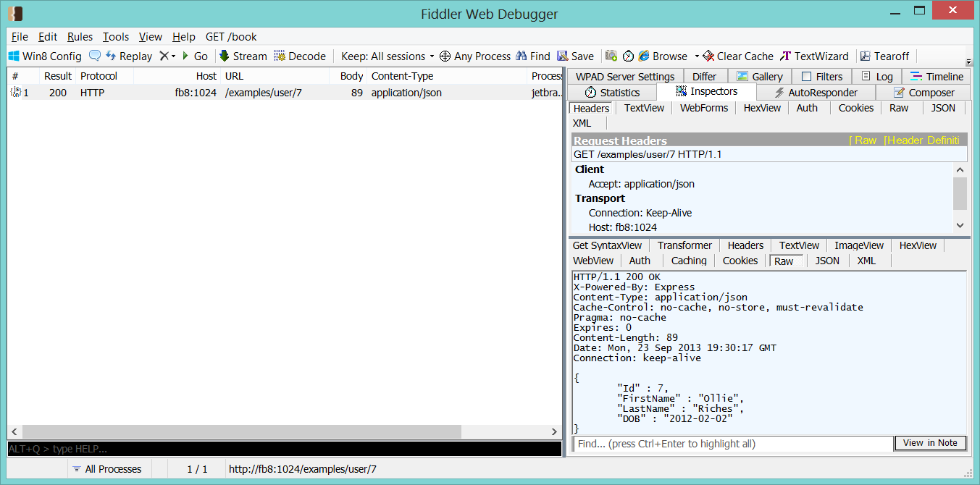Click the Win8 Config toolbar icon

[x=14, y=56]
